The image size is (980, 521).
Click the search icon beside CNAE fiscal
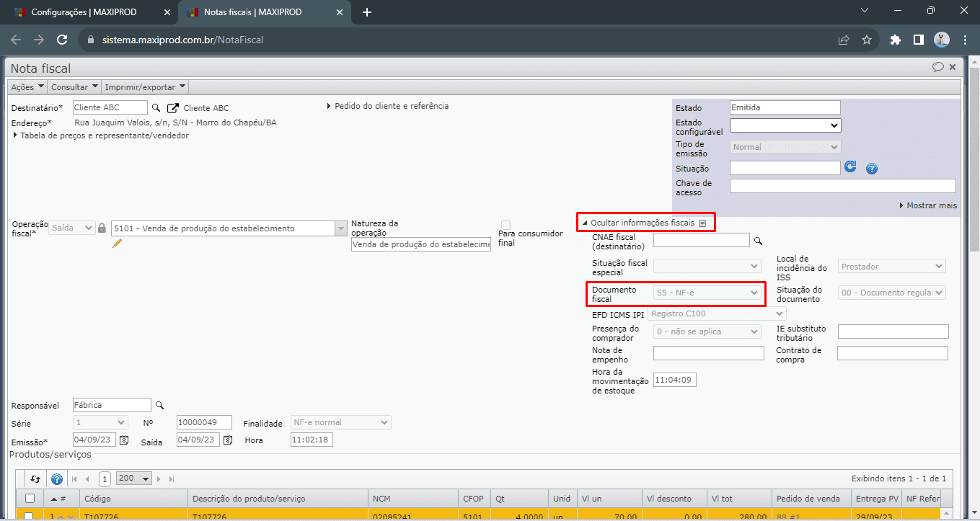coord(758,241)
